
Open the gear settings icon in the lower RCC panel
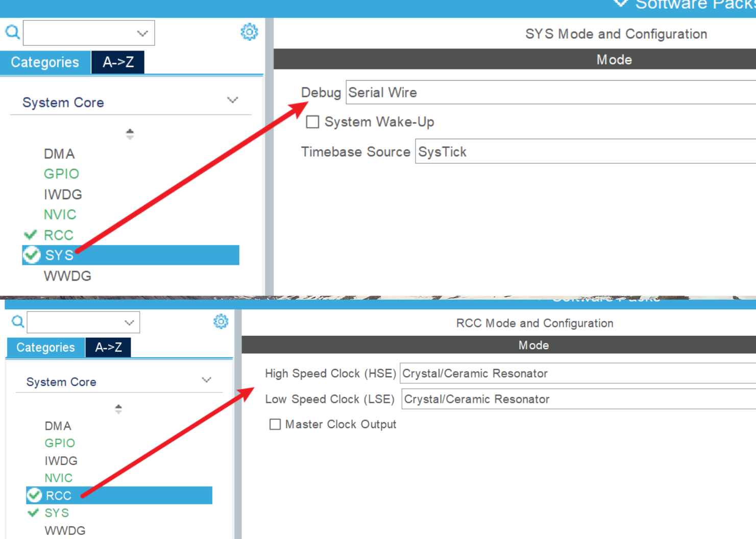(x=221, y=322)
